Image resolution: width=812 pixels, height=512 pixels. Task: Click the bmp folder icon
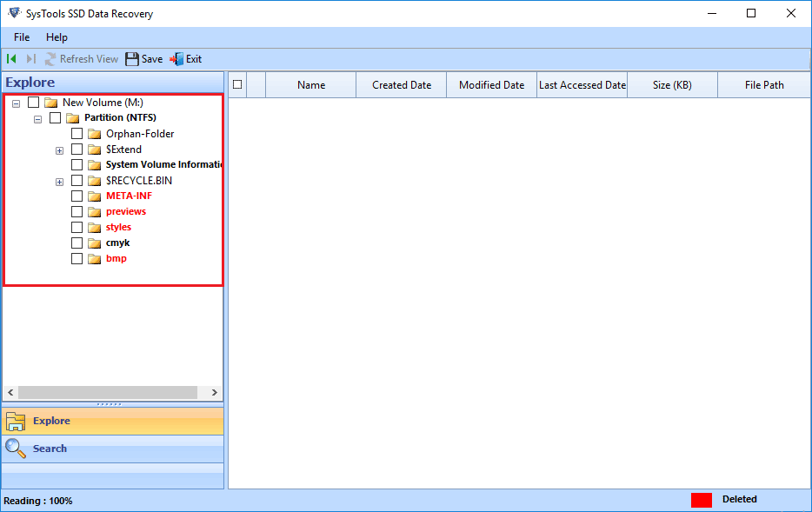pos(94,258)
